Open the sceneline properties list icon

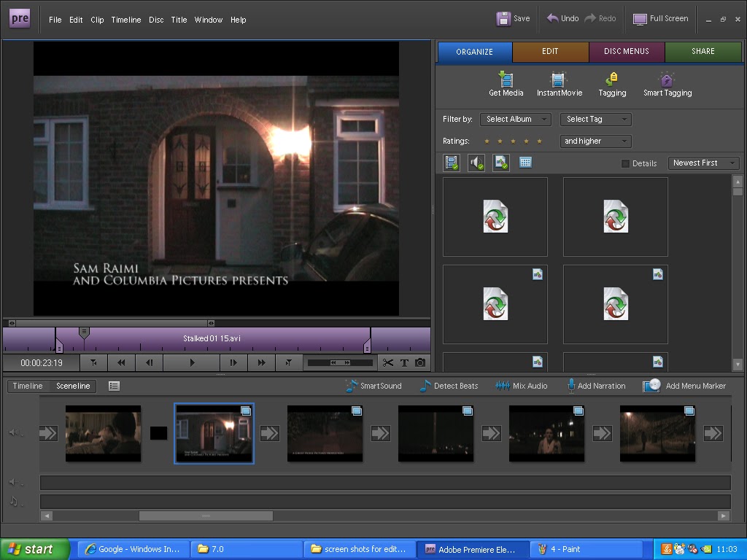tap(114, 386)
